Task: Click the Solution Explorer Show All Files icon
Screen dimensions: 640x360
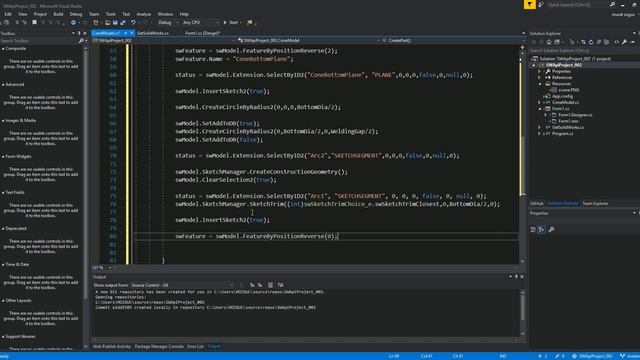Action: pyautogui.click(x=606, y=42)
